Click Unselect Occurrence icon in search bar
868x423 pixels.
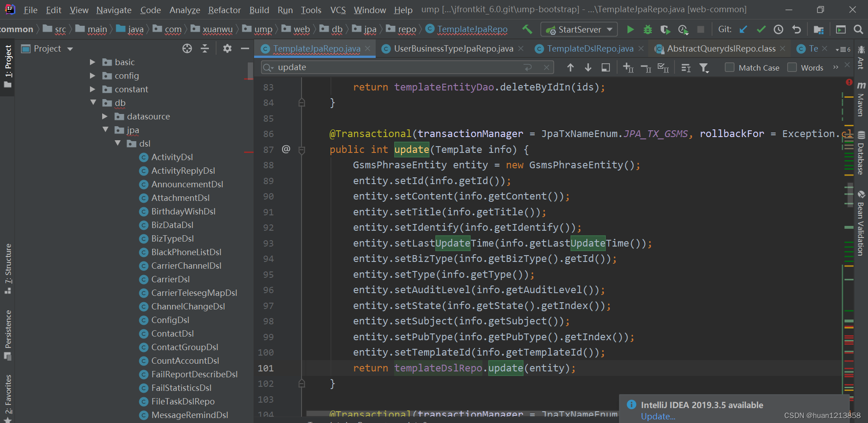pyautogui.click(x=646, y=68)
